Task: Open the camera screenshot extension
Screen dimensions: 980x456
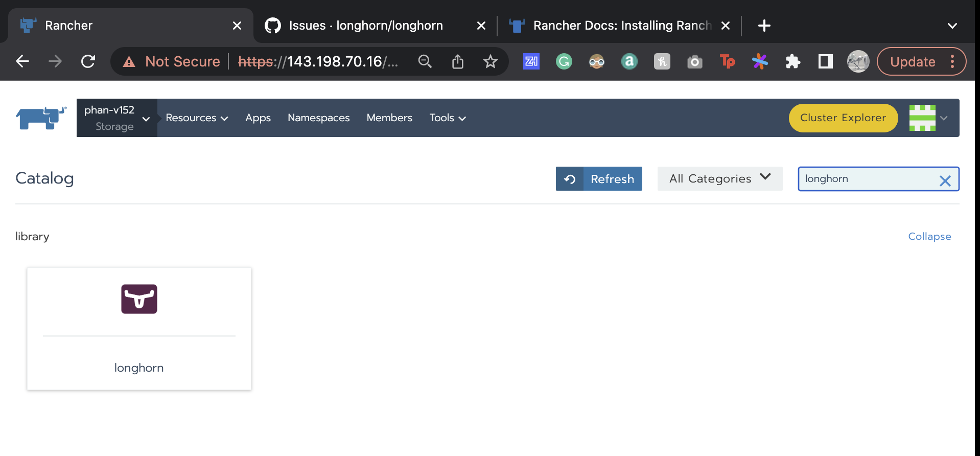Action: [x=695, y=62]
